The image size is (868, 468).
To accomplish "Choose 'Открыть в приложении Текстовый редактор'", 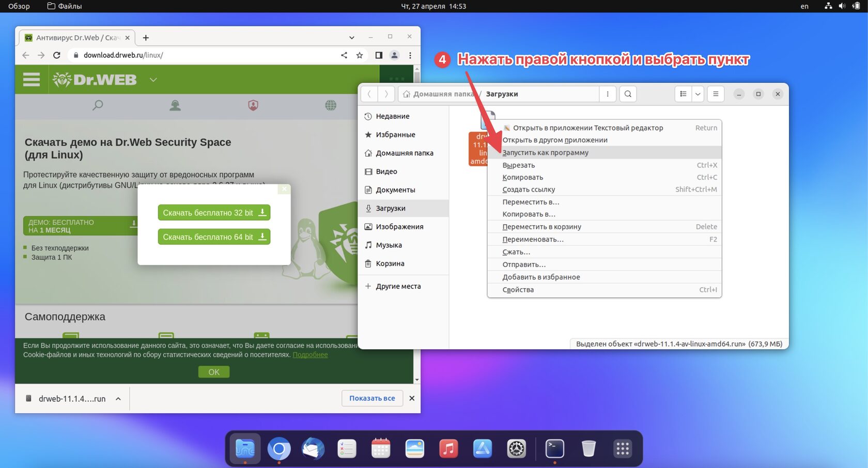I will (605, 128).
